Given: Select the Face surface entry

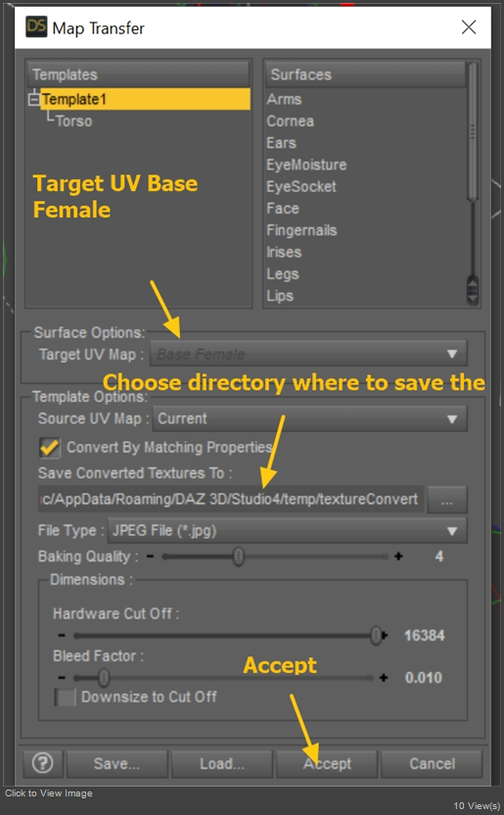Looking at the screenshot, I should (283, 209).
